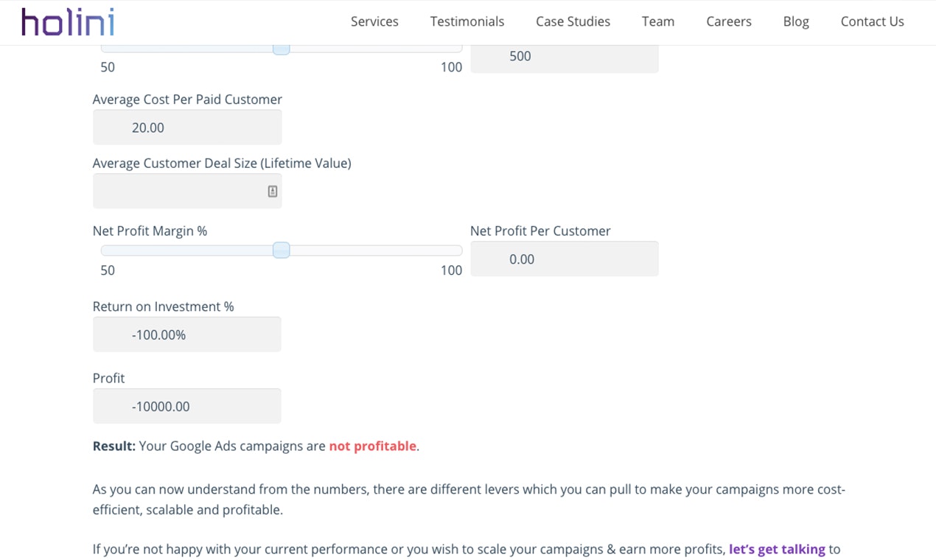
Task: Select the Net Profit Per Customer field
Action: (565, 259)
